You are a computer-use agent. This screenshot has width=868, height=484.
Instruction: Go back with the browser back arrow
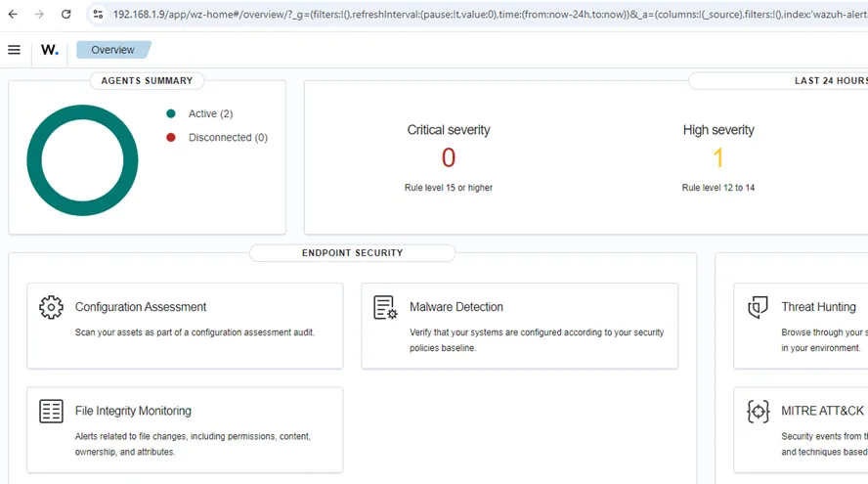[x=13, y=14]
